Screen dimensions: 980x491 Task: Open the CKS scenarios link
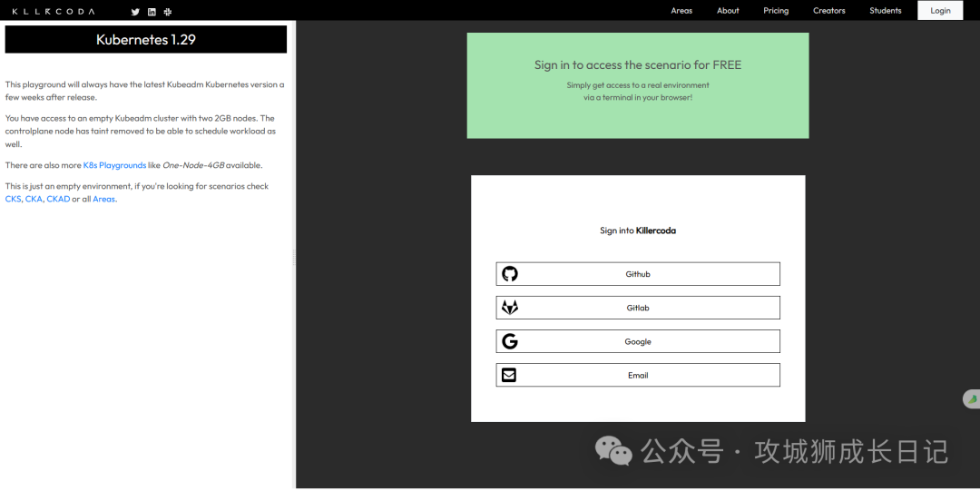(13, 199)
